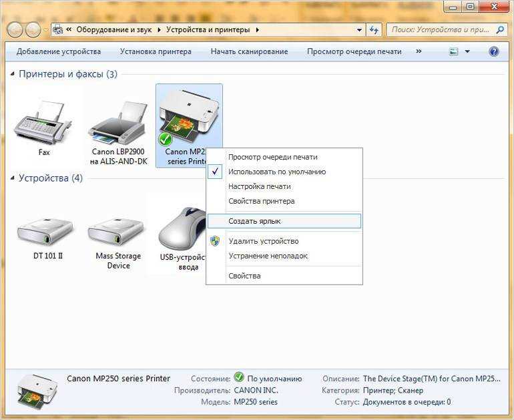
Task: Select the Fax device icon
Action: click(43, 122)
